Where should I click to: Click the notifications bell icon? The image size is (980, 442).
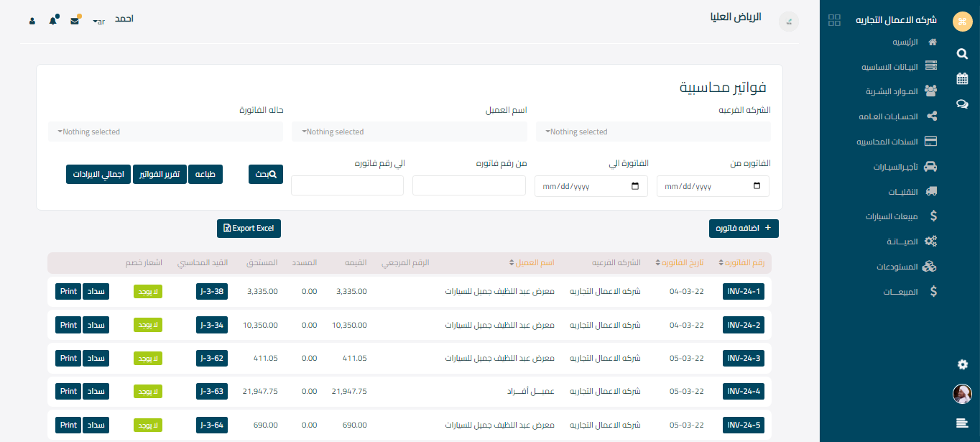tap(53, 20)
